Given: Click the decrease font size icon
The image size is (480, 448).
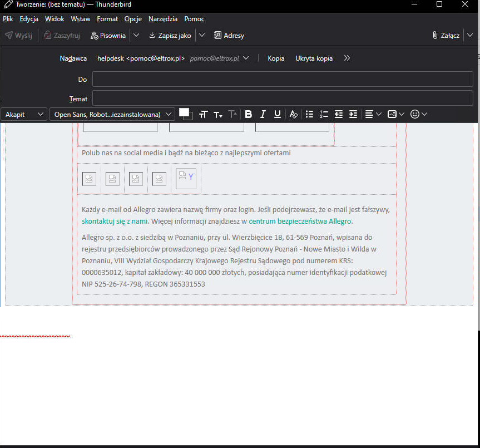Looking at the screenshot, I should [218, 114].
